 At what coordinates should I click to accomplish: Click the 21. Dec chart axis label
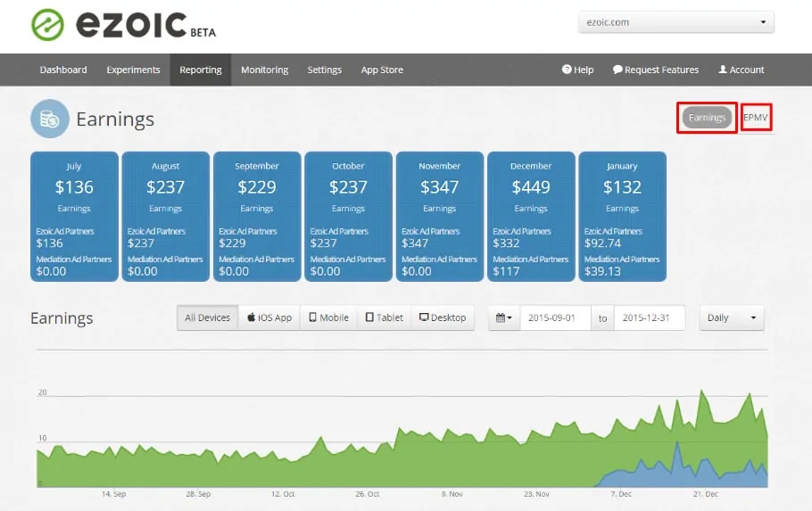pyautogui.click(x=706, y=494)
